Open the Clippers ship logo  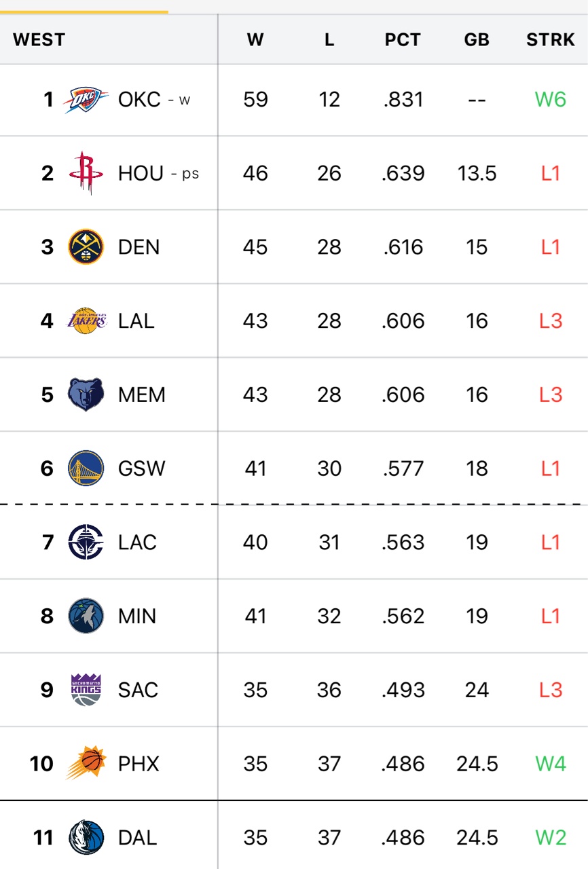pos(86,542)
